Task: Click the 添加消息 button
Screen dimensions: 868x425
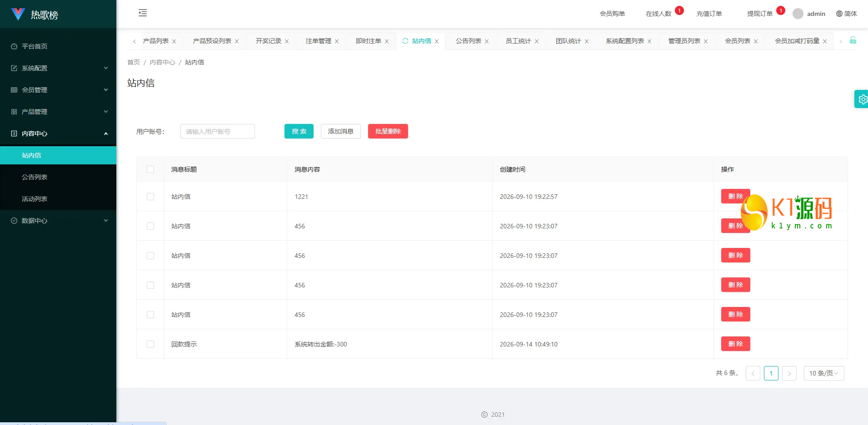Action: point(341,131)
